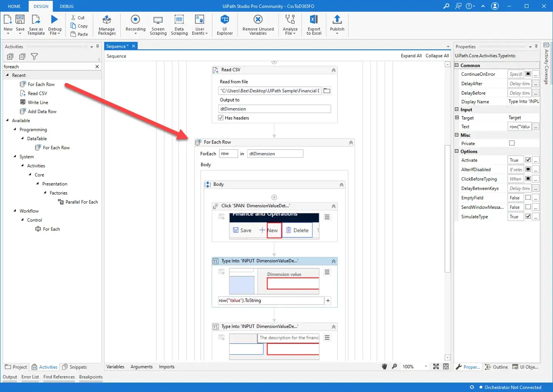Launch UI Explorer
This screenshot has width=553, height=392.
[x=225, y=24]
